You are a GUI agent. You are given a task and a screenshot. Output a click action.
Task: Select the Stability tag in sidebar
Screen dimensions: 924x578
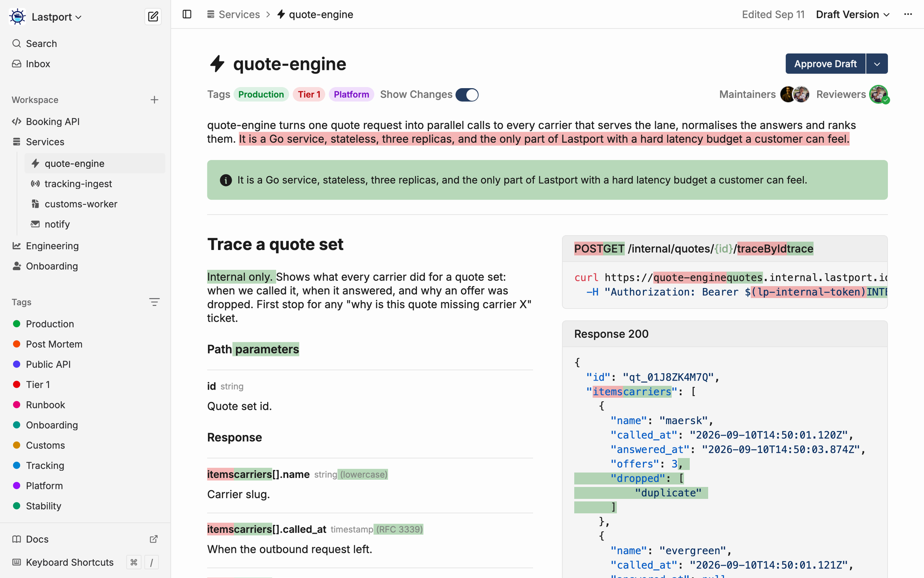pyautogui.click(x=43, y=506)
